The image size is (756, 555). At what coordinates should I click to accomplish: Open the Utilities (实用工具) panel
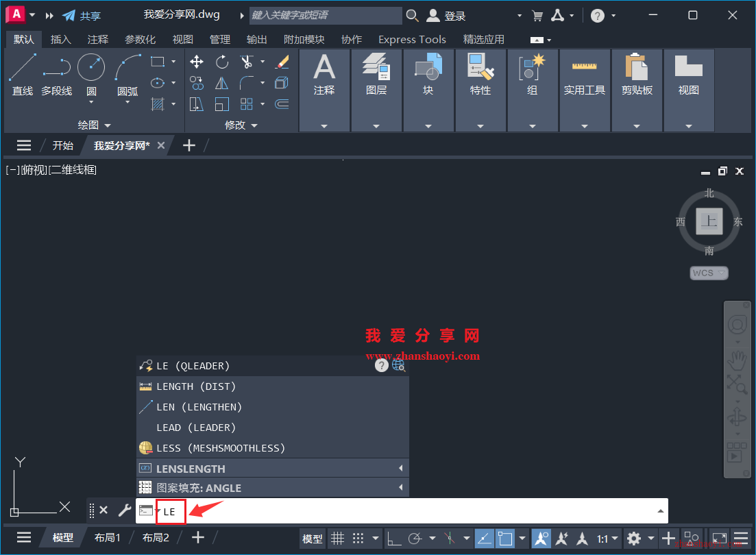coord(585,90)
